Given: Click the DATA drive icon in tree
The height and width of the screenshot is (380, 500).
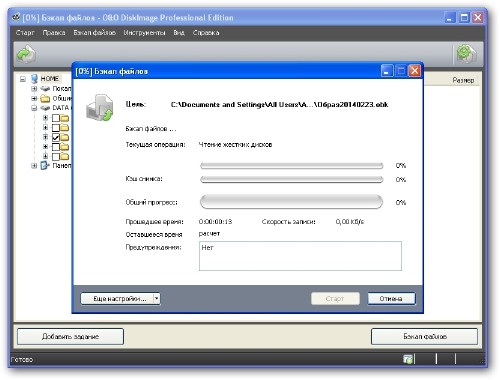Looking at the screenshot, I should point(45,108).
